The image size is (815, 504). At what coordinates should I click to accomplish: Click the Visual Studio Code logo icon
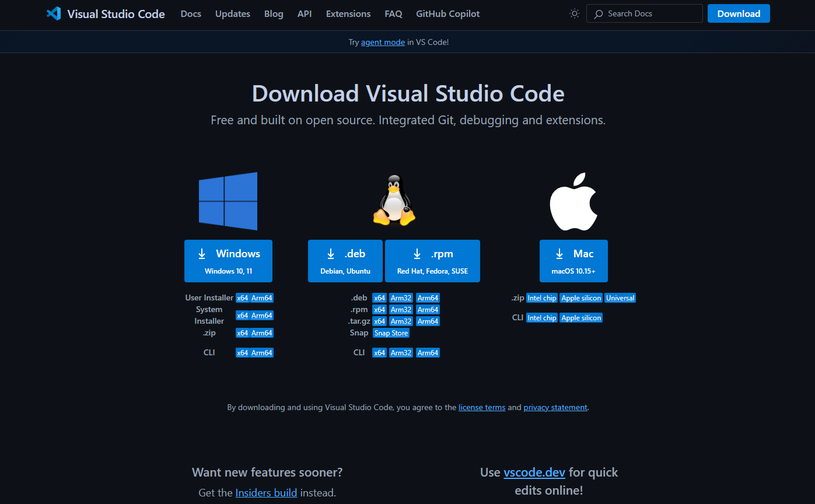54,13
